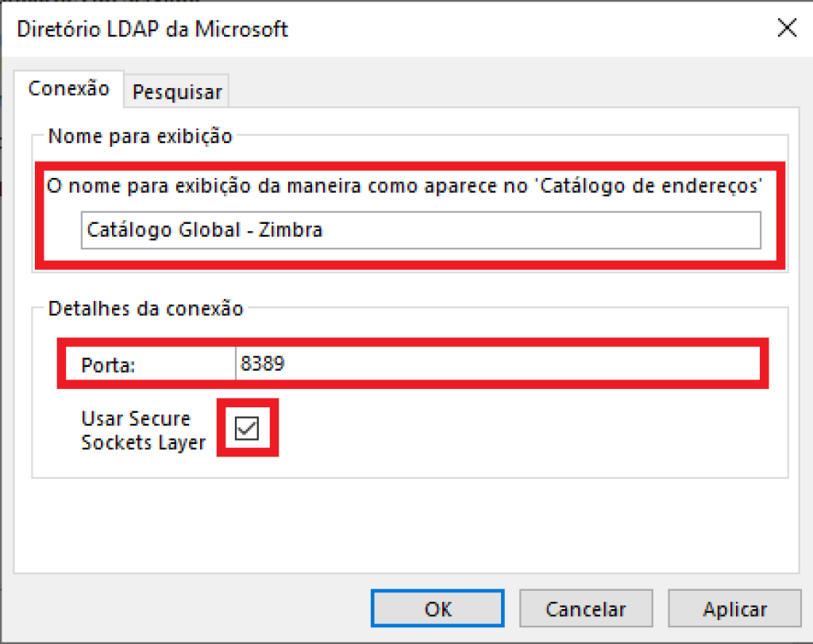Click the dialog title Diretório LDAP da Microsoft

click(152, 29)
